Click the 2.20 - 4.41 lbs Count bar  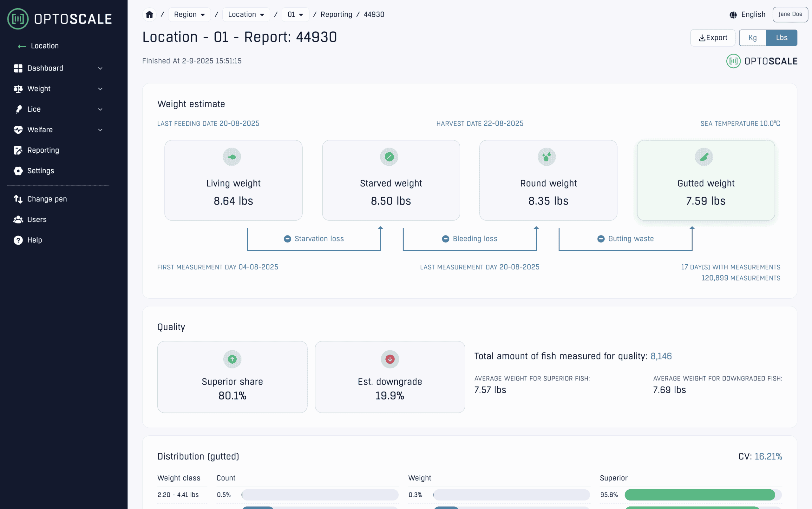click(320, 495)
